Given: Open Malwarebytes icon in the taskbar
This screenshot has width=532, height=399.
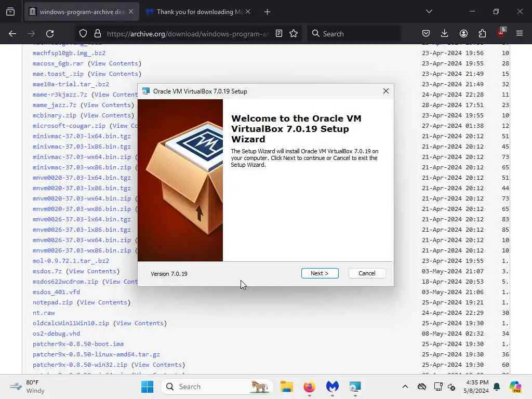Looking at the screenshot, I should point(332,387).
